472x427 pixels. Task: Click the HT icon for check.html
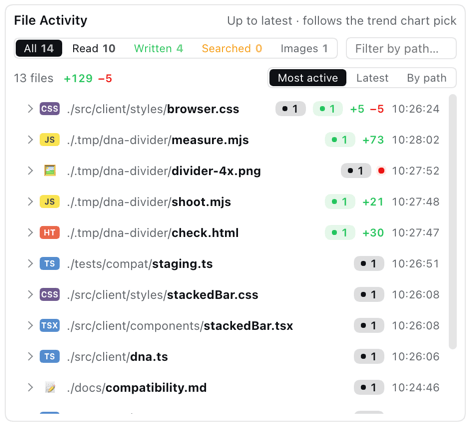tap(50, 233)
